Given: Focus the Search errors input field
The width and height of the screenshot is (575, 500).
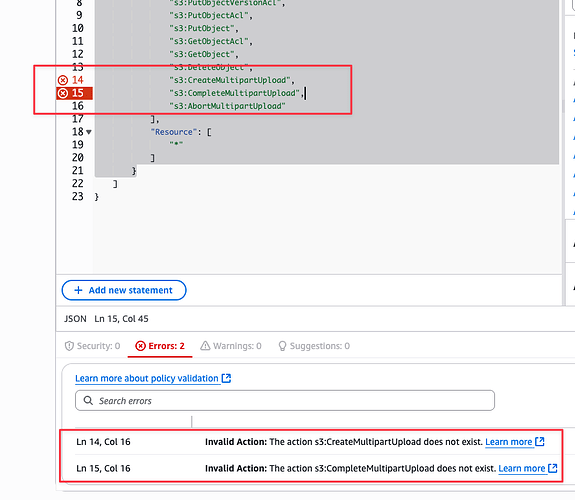Looking at the screenshot, I should point(285,401).
